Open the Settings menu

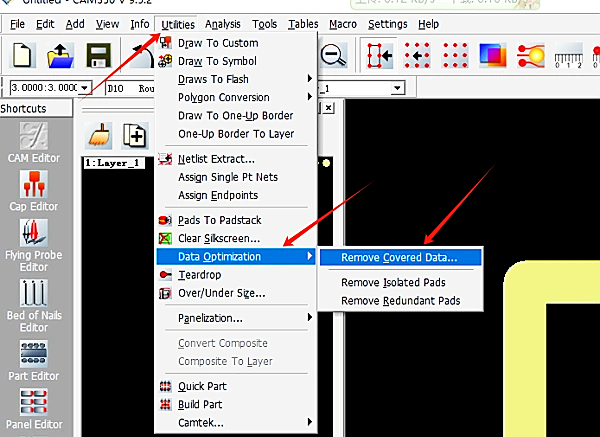point(388,24)
